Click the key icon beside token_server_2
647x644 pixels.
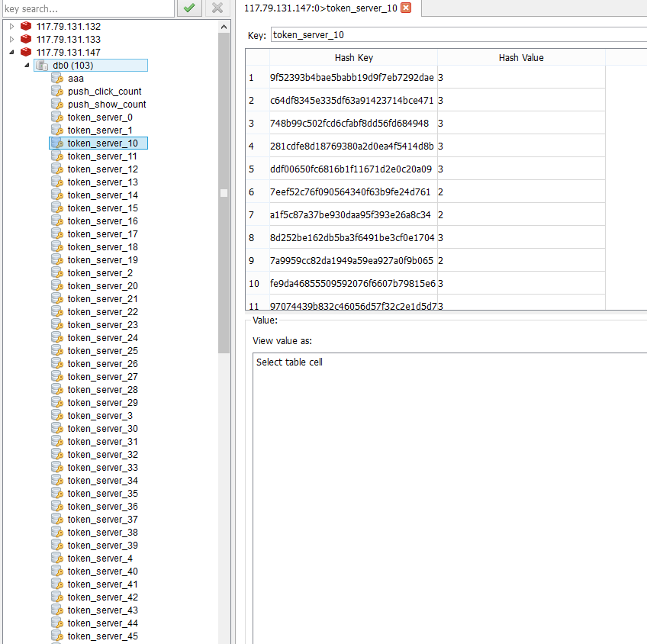pos(57,272)
